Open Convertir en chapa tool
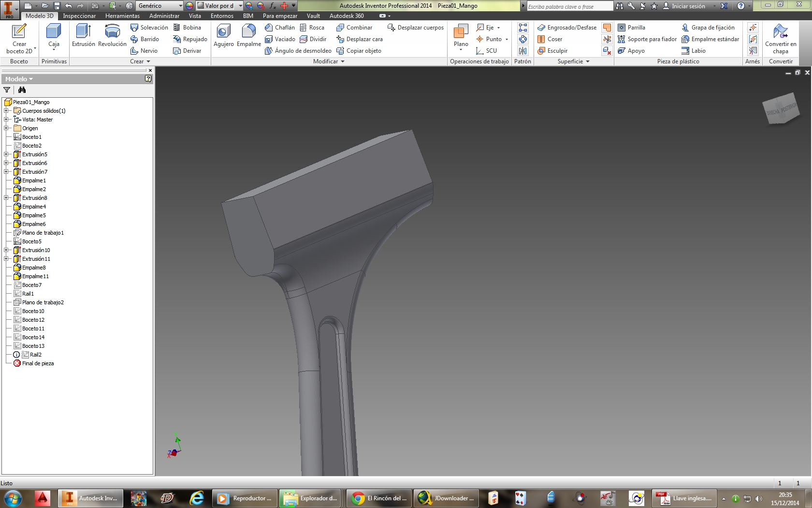 [780, 39]
